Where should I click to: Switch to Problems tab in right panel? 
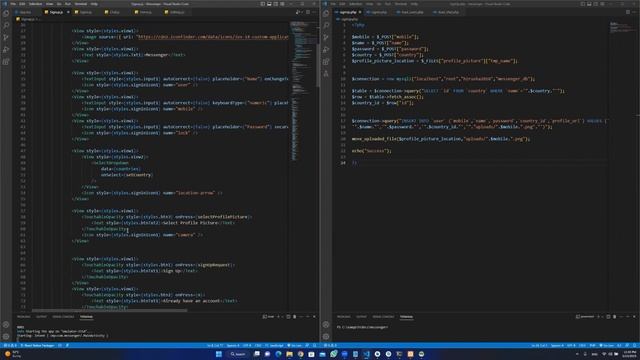(344, 317)
